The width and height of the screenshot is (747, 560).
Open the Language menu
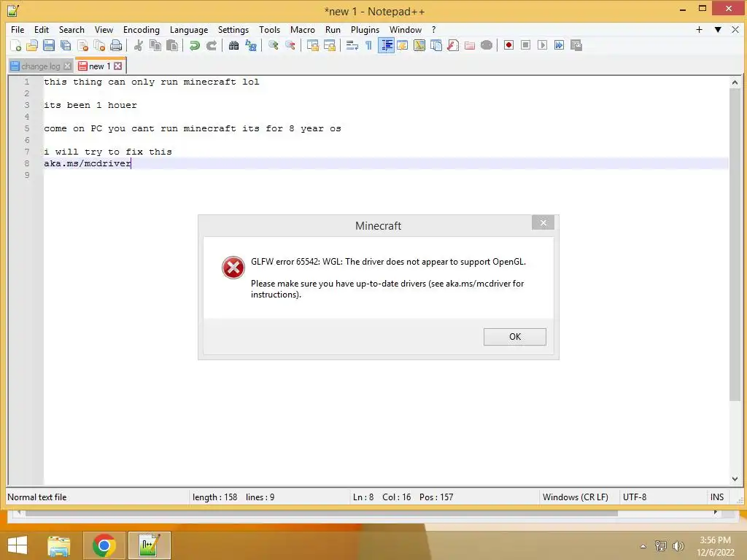(189, 29)
